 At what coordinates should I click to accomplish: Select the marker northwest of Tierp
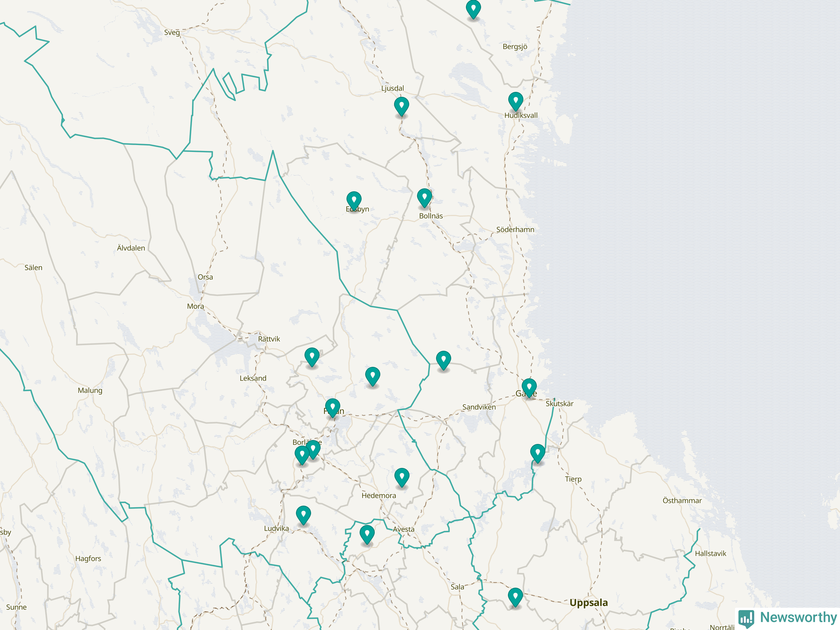click(x=537, y=453)
